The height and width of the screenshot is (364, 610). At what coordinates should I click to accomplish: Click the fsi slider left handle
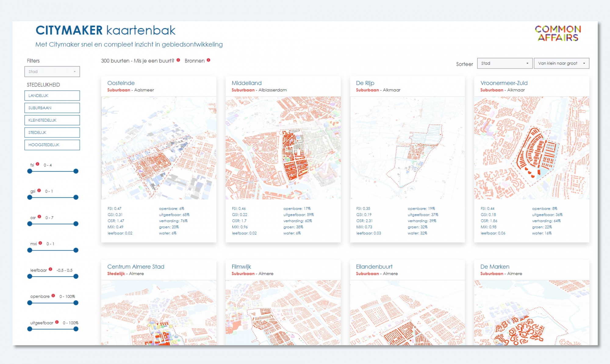pos(30,171)
